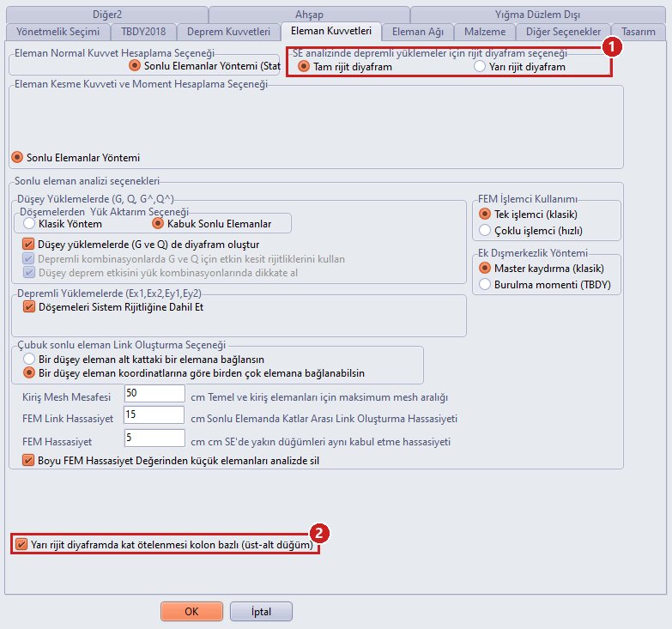This screenshot has width=672, height=629.
Task: Open the Yığma Düzlem Dışı tab
Action: 538,15
